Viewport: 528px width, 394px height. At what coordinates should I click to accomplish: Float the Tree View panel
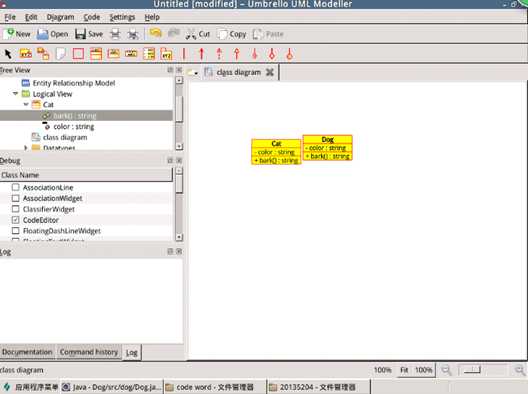tap(170, 70)
